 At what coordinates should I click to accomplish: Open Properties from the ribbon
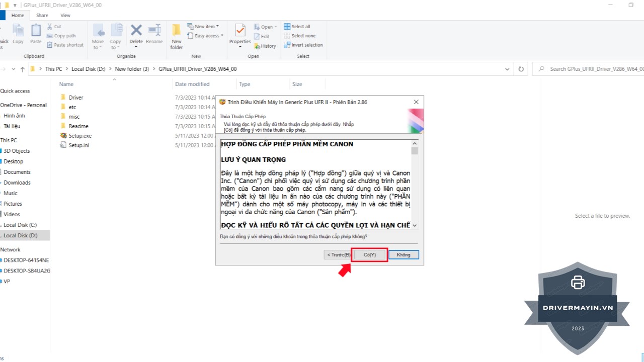(x=240, y=35)
